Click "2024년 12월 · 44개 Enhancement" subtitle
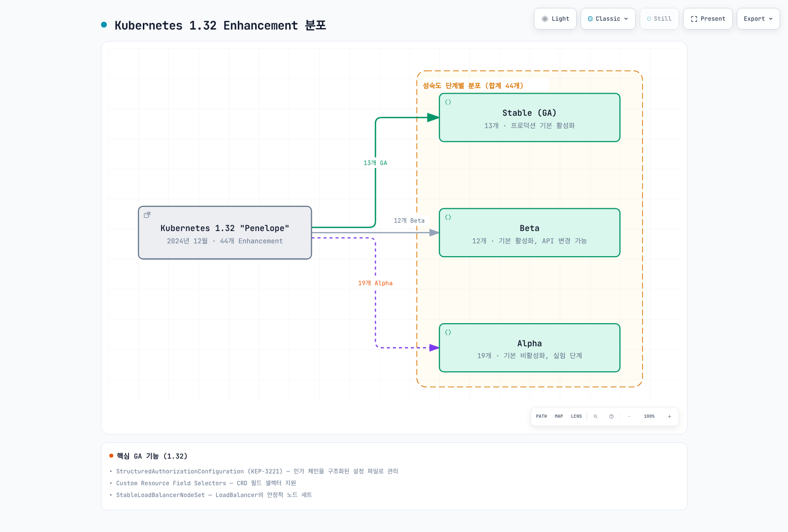 [x=225, y=241]
